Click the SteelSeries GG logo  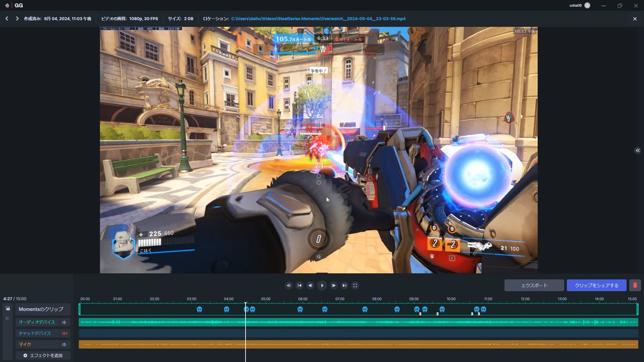(13, 5)
